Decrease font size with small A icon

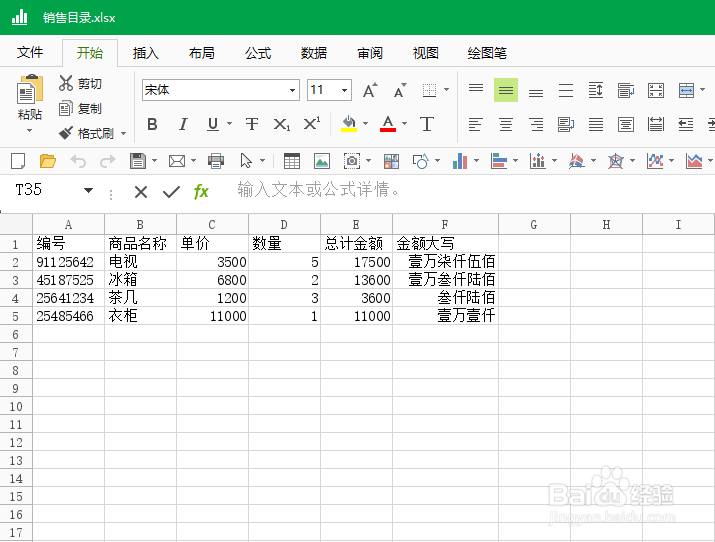click(x=400, y=90)
